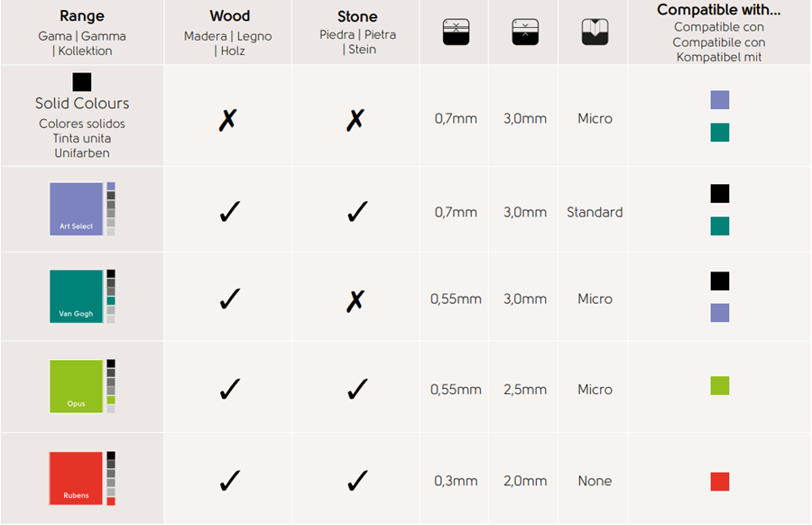Click the Stone cross mark for Solid Colours
This screenshot has width=812, height=525.
pyautogui.click(x=355, y=119)
